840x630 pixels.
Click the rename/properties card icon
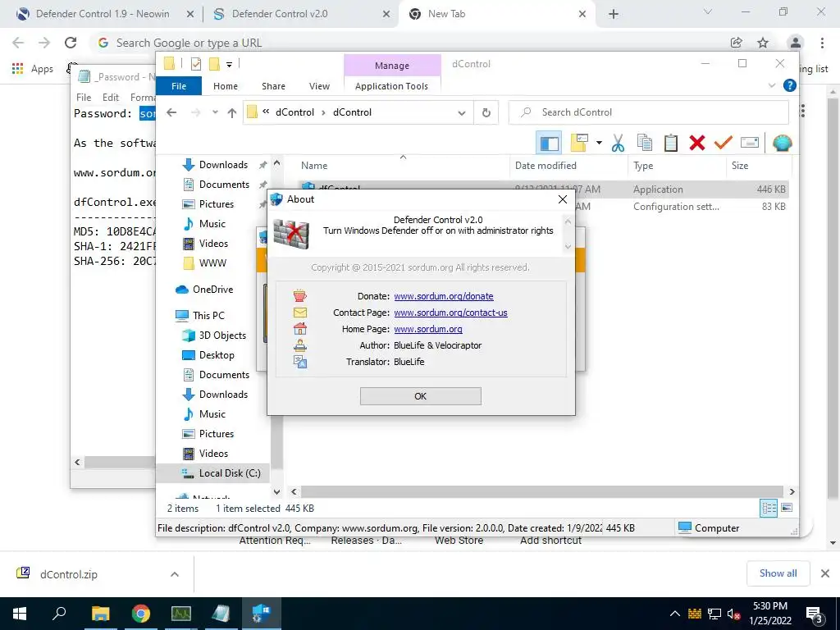pos(750,143)
